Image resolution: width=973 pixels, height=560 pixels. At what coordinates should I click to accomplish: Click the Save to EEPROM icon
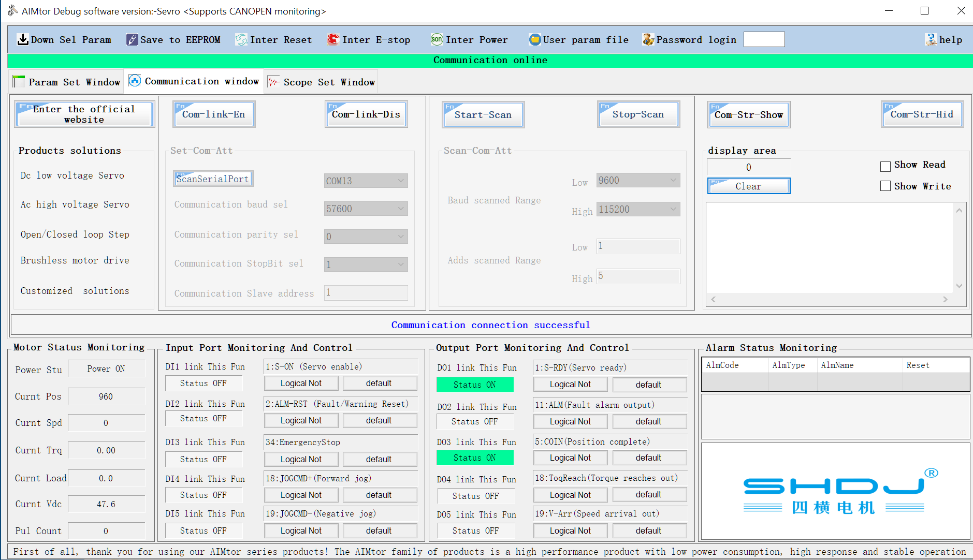(x=132, y=40)
